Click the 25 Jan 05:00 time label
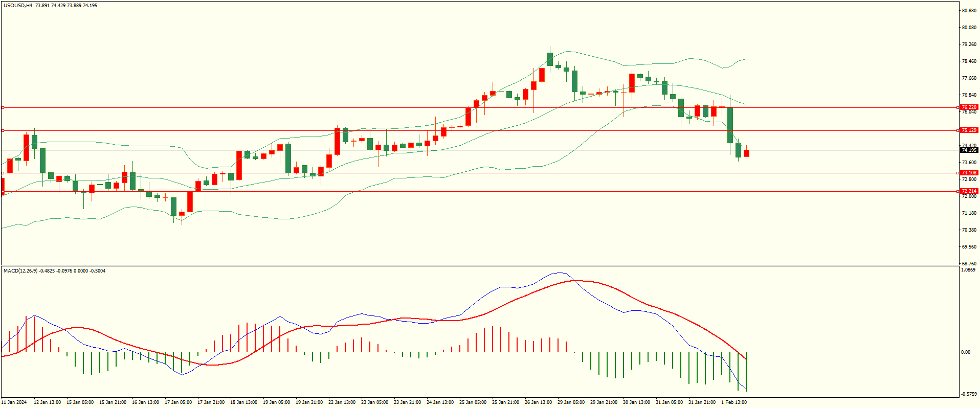 coord(473,402)
